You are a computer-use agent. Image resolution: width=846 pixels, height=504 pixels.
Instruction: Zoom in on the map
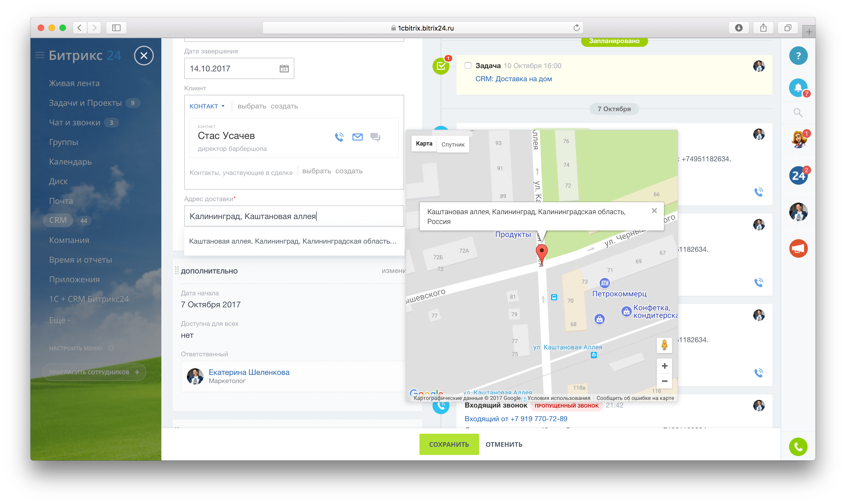click(664, 366)
